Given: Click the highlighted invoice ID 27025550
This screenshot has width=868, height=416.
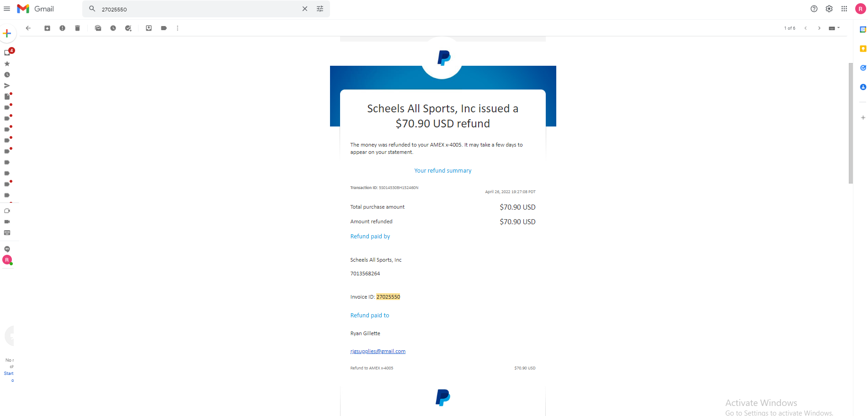Looking at the screenshot, I should (388, 297).
